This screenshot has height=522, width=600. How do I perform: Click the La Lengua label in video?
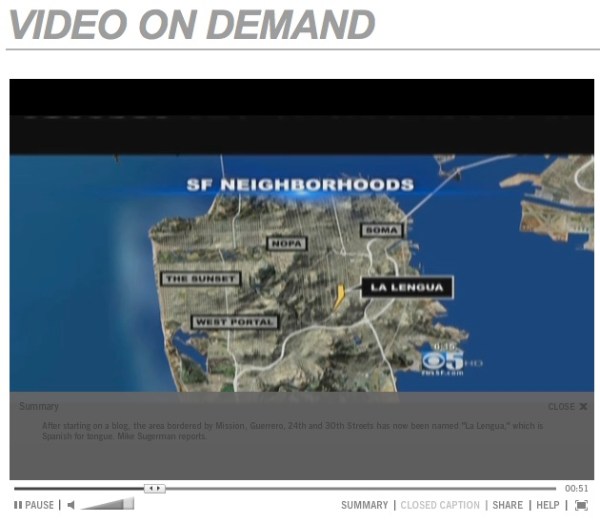[x=406, y=288]
